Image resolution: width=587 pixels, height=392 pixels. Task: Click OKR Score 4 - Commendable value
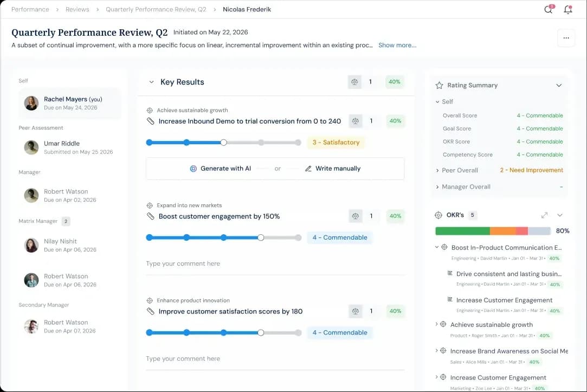tap(539, 142)
